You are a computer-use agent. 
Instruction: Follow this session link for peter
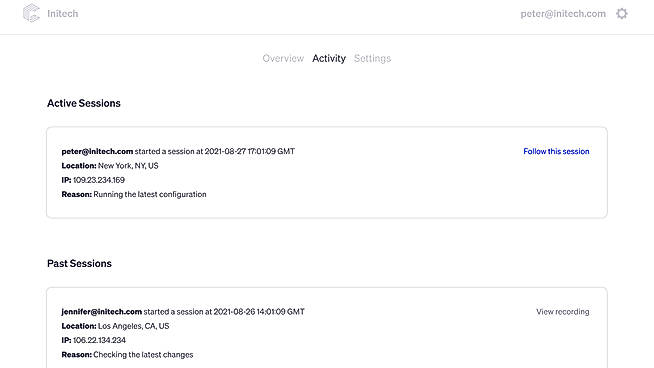(x=556, y=151)
